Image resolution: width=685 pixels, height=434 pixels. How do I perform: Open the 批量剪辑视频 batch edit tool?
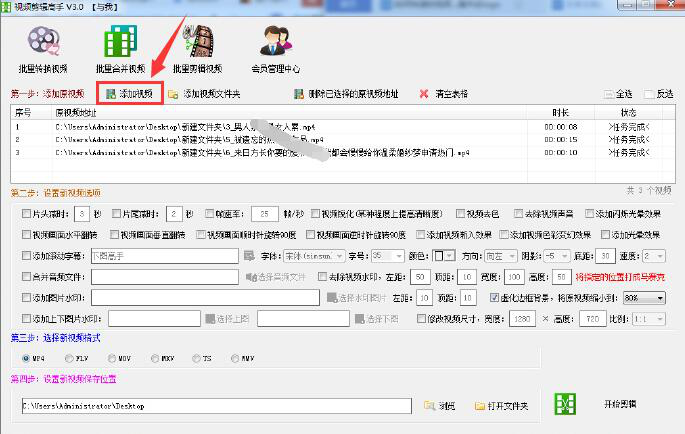pos(197,49)
